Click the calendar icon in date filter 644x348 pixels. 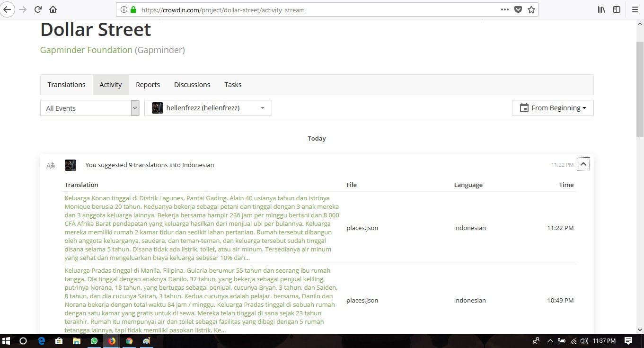524,108
